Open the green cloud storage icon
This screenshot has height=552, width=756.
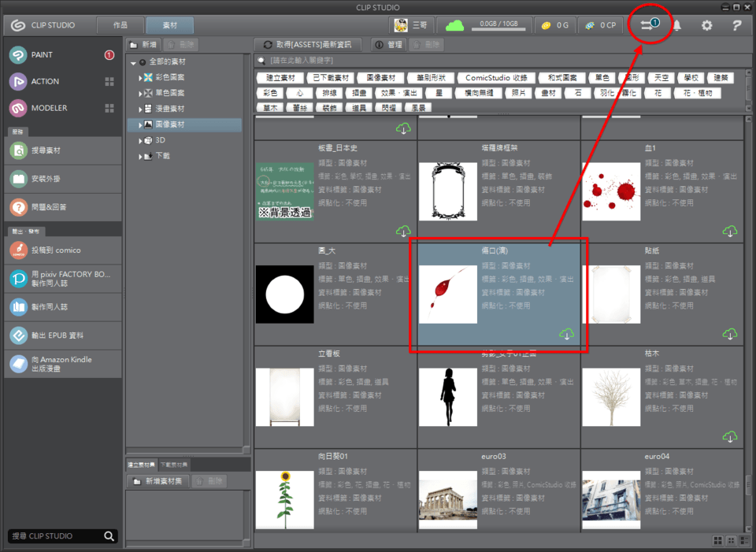point(455,25)
